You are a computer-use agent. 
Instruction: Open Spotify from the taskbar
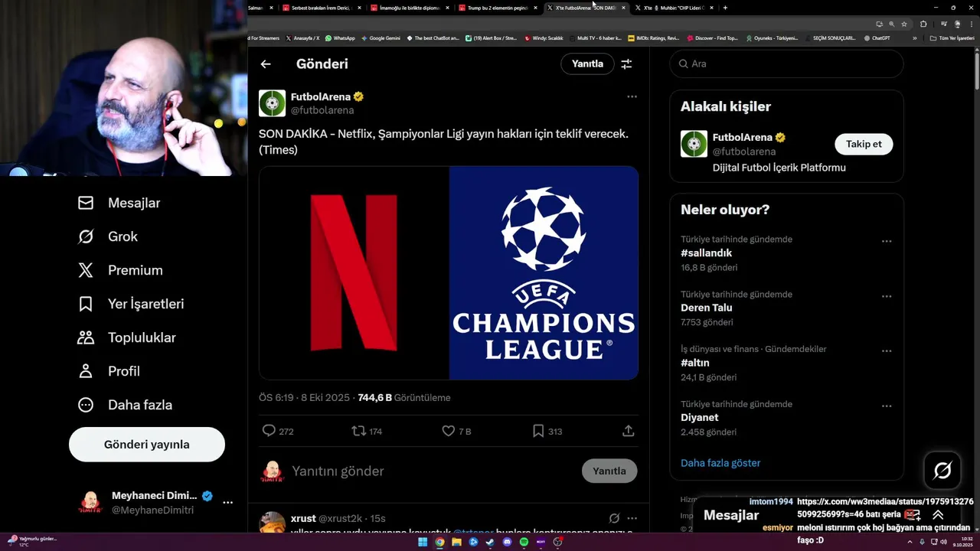click(524, 542)
